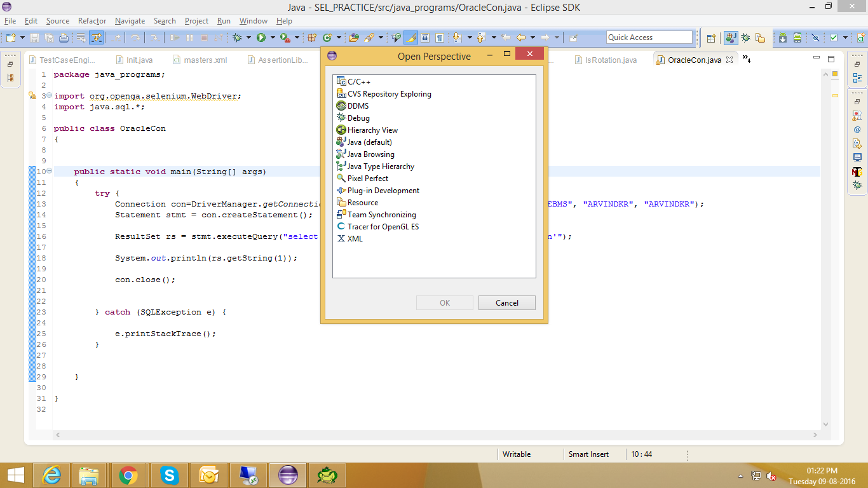Open the Source menu
This screenshot has height=488, width=868.
[58, 21]
